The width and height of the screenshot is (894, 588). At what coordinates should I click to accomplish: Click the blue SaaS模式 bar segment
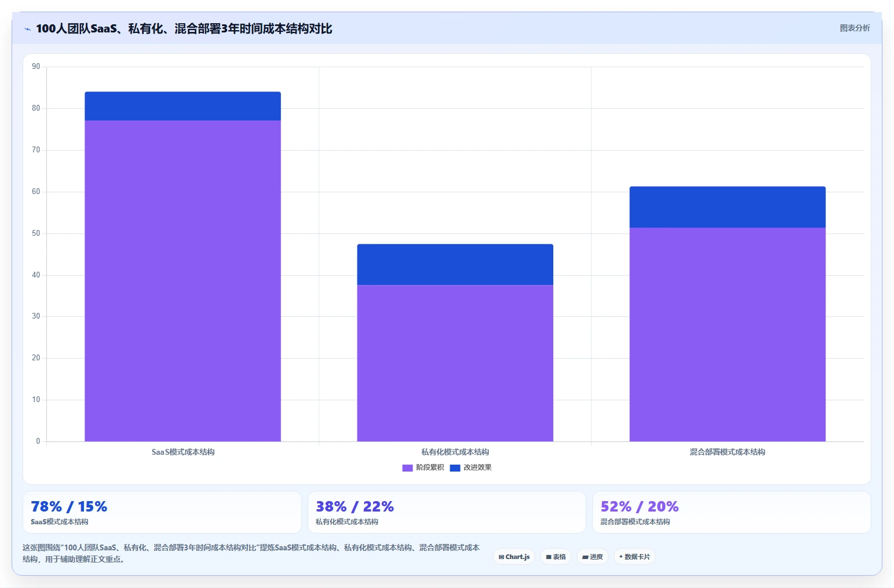(183, 106)
